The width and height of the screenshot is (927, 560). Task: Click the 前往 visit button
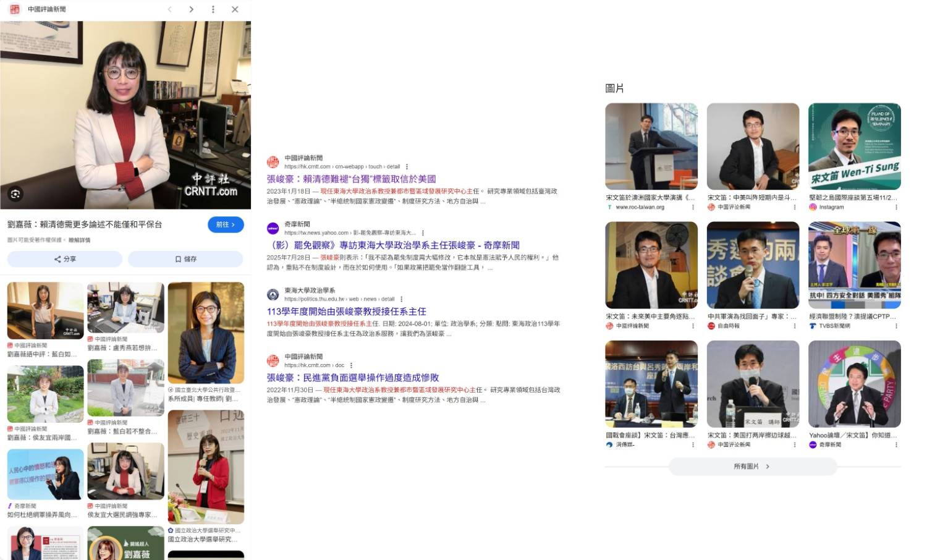tap(226, 224)
